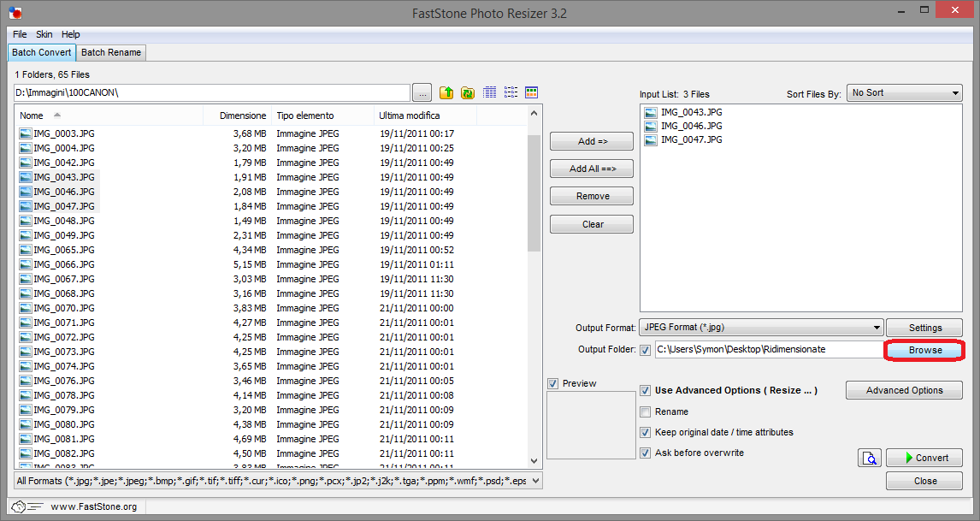
Task: Sort by the Tipo elemento column header
Action: [x=322, y=115]
